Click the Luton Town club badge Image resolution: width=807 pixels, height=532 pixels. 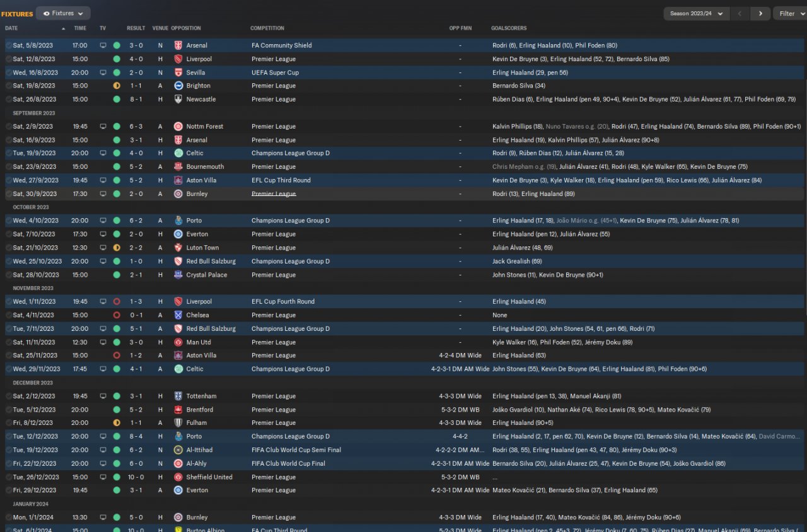coord(178,248)
